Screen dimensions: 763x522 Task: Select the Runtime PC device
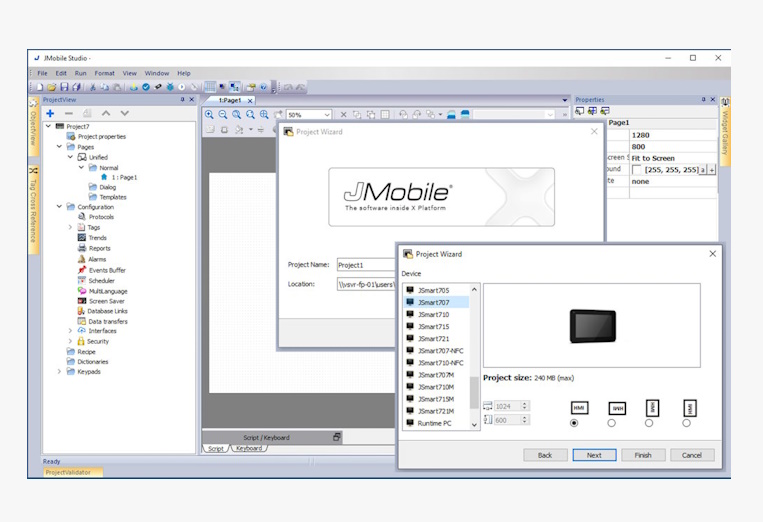436,423
